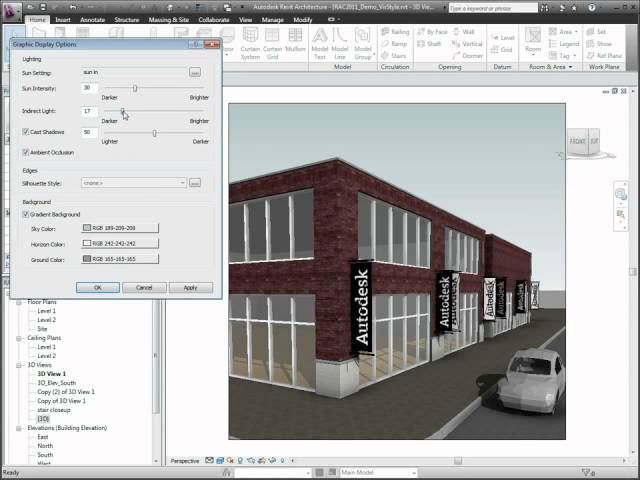
Task: Open the Area tool dropdown
Action: [x=576, y=31]
